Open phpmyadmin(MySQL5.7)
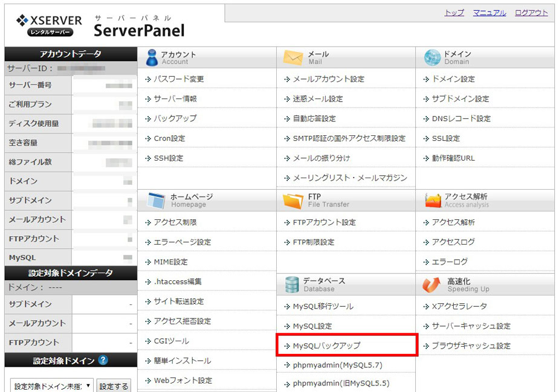This screenshot has width=559, height=392. pyautogui.click(x=338, y=365)
